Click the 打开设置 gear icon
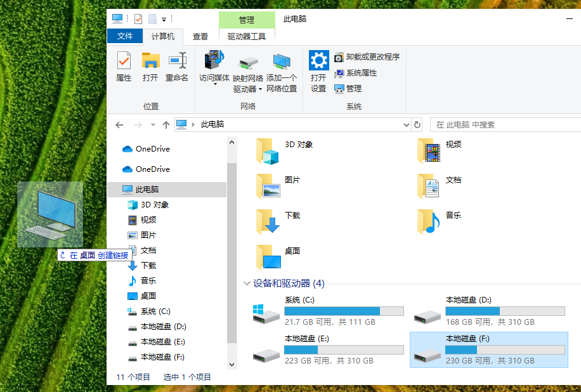 tap(318, 60)
